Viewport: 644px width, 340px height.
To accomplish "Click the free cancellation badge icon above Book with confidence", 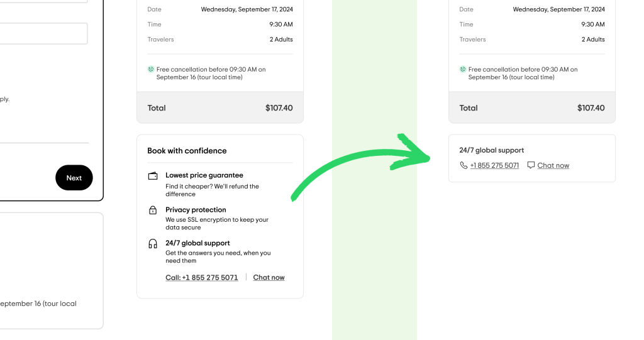I will 151,69.
